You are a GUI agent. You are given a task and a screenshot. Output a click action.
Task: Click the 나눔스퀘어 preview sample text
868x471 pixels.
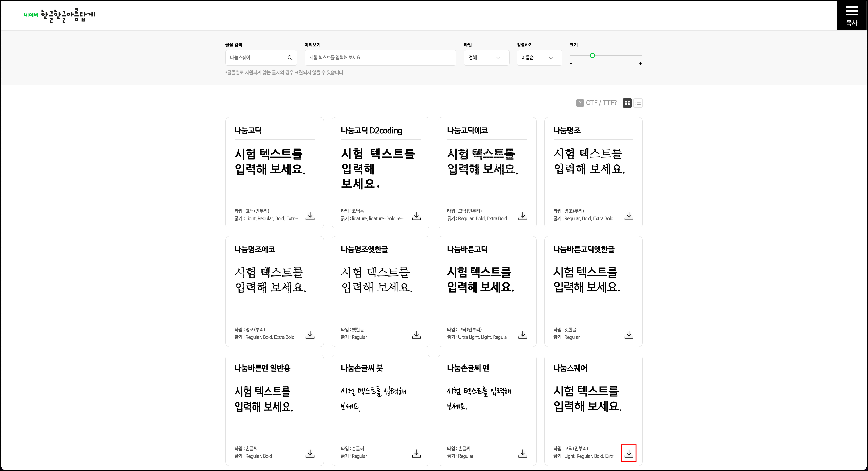587,399
